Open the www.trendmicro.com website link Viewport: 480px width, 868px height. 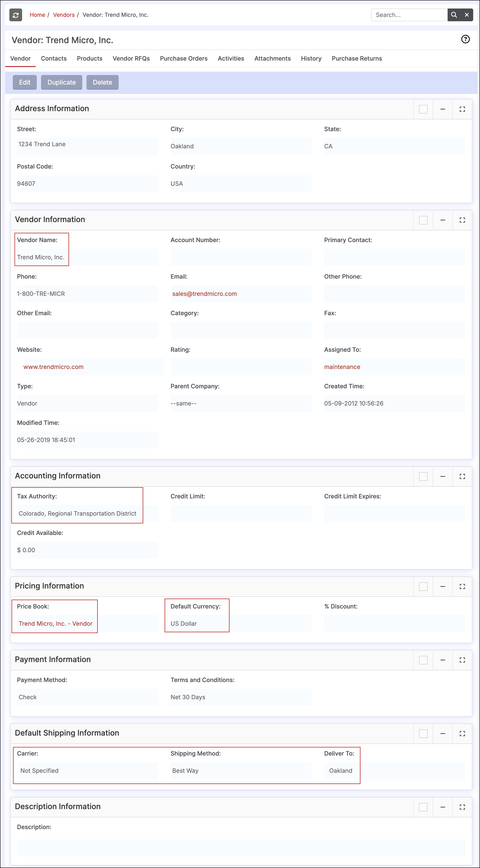[54, 367]
